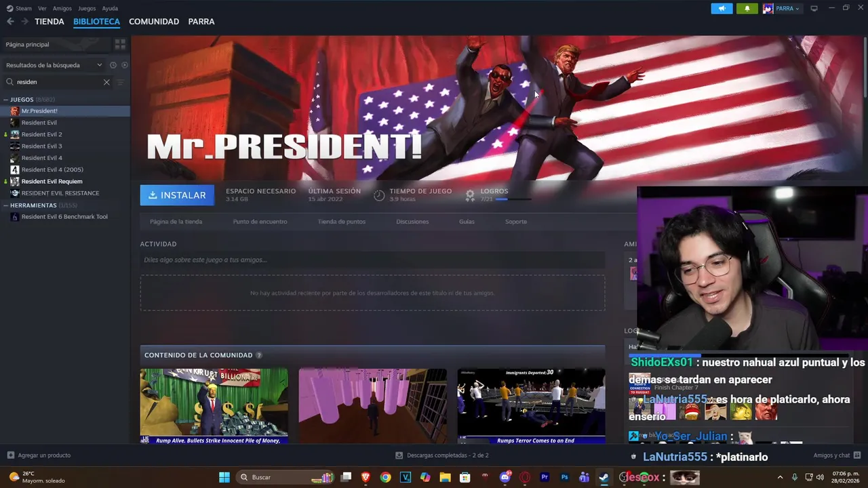The height and width of the screenshot is (488, 868).
Task: Select Mr.President! in the game list
Action: [x=65, y=111]
